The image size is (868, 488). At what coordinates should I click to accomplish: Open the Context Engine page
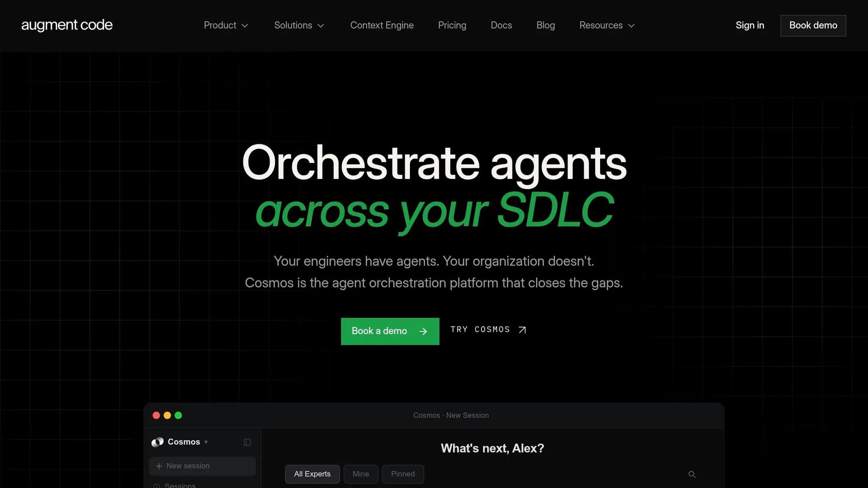382,25
